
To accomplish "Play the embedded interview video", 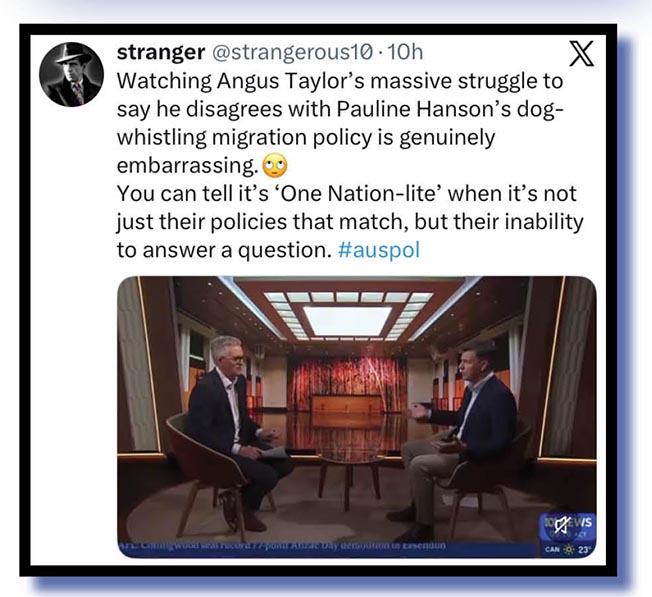I will [x=357, y=417].
